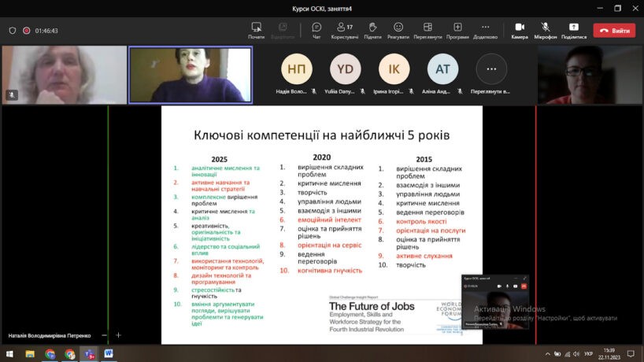Open the shield security info icon

click(x=13, y=31)
